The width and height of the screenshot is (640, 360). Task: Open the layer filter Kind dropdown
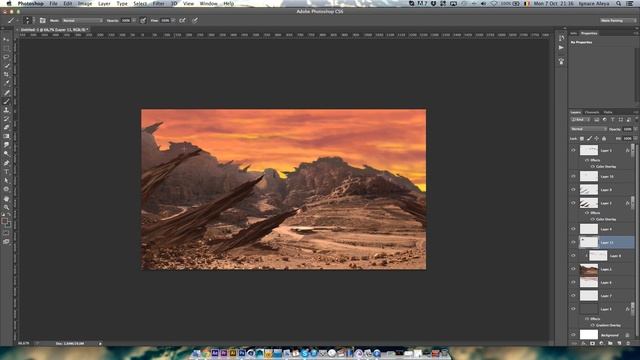(x=580, y=120)
